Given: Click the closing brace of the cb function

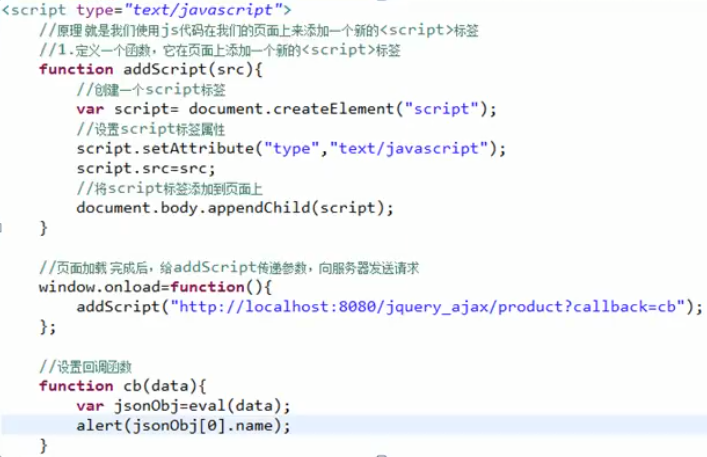Looking at the screenshot, I should click(x=43, y=446).
